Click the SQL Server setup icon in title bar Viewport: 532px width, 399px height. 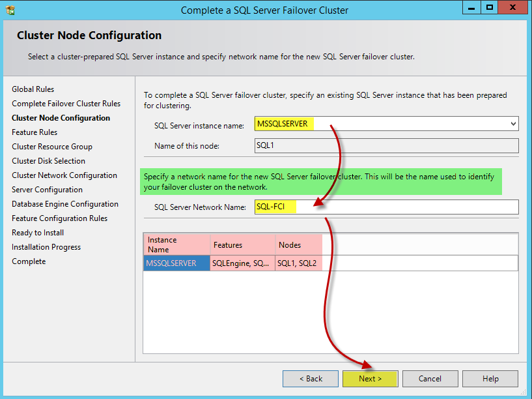pyautogui.click(x=10, y=10)
